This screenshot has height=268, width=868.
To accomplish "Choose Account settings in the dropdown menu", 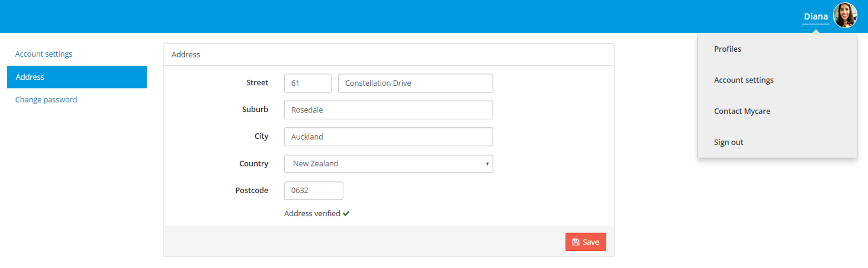I will point(744,80).
